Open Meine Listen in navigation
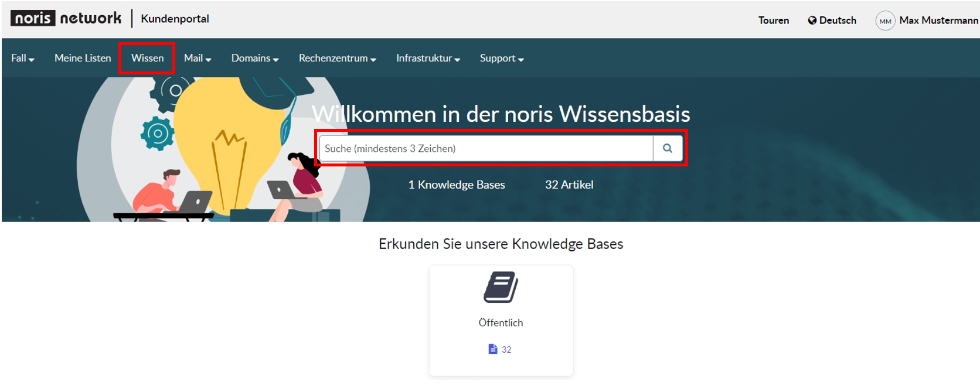Viewport: 980px width, 385px height. click(83, 58)
